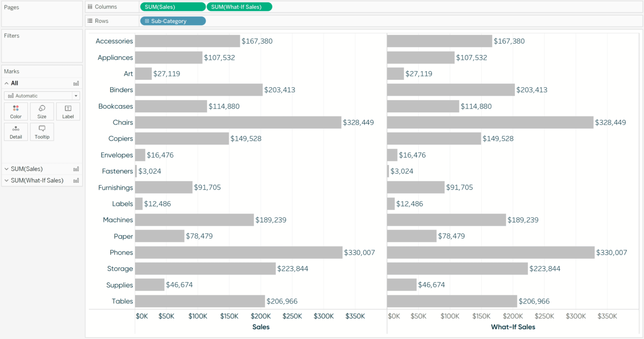Select the SUM(Sales) pill on Columns
Image resolution: width=644 pixels, height=339 pixels.
coord(173,6)
